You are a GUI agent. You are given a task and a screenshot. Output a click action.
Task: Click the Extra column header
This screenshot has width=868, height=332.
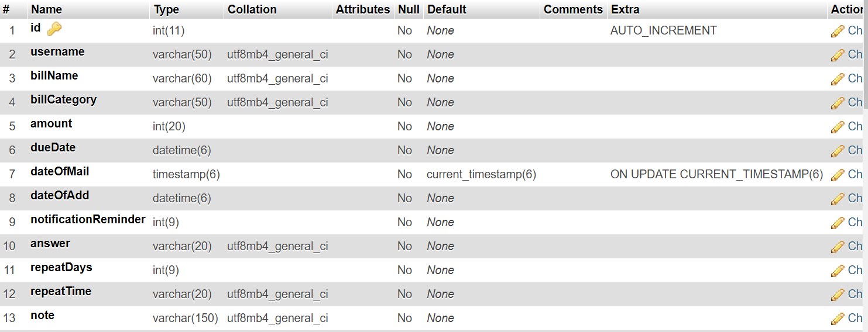pos(625,9)
